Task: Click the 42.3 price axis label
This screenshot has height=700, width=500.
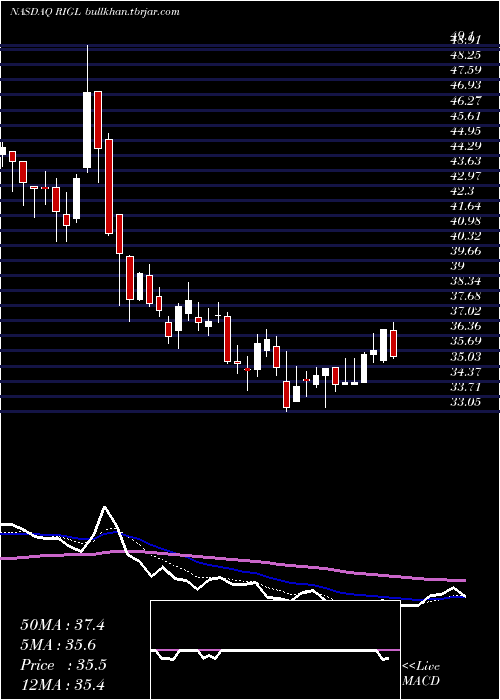Action: point(463,191)
